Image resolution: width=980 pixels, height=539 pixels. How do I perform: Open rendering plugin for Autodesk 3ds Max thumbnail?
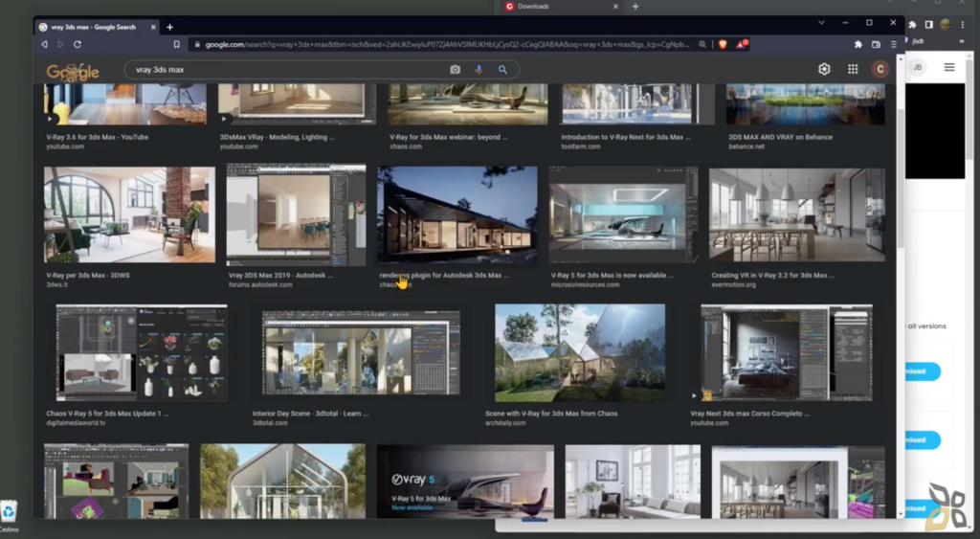457,214
